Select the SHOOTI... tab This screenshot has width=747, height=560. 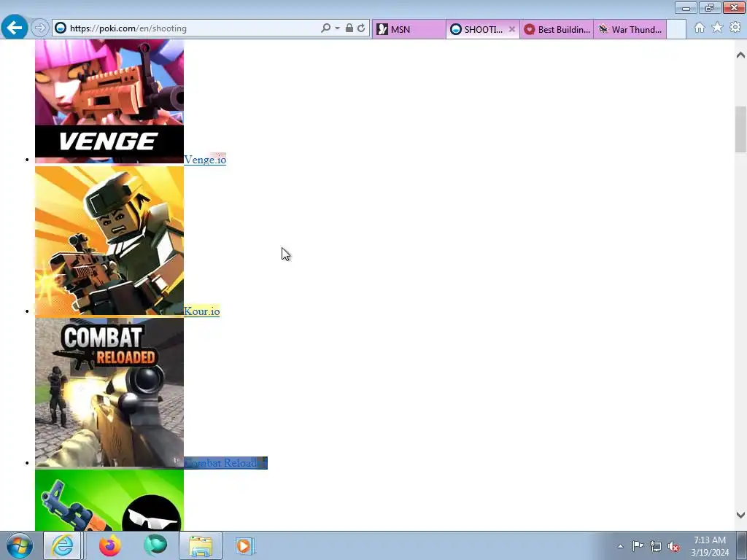[483, 29]
